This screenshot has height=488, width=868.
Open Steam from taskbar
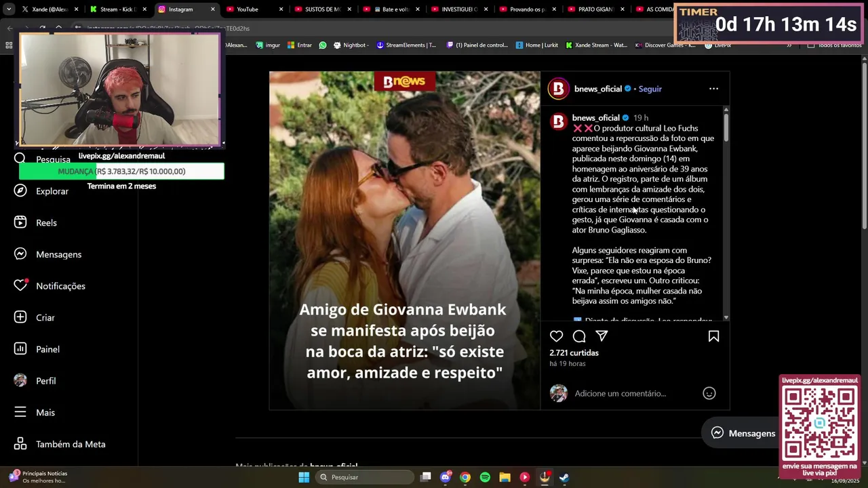(x=564, y=477)
